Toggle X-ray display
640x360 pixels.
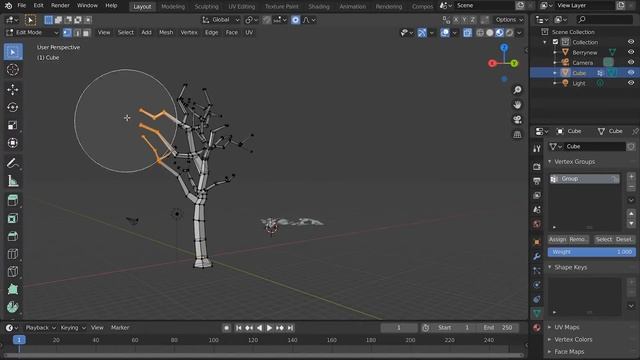click(x=467, y=33)
